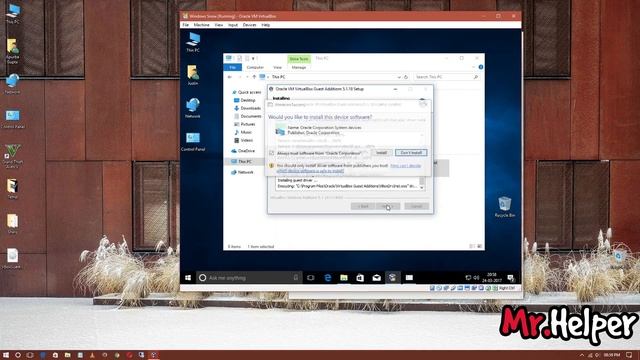The width and height of the screenshot is (640, 360).
Task: Open Devices menu in VirtualBox window
Action: click(249, 25)
